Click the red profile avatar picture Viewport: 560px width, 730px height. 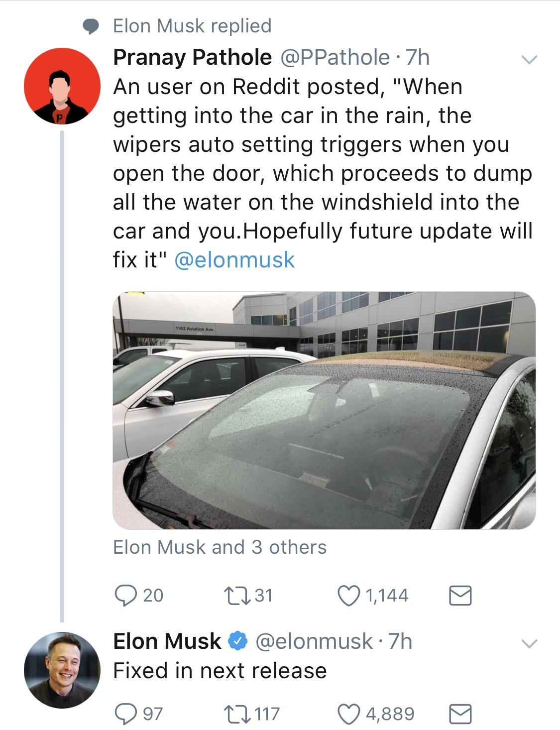(x=62, y=86)
